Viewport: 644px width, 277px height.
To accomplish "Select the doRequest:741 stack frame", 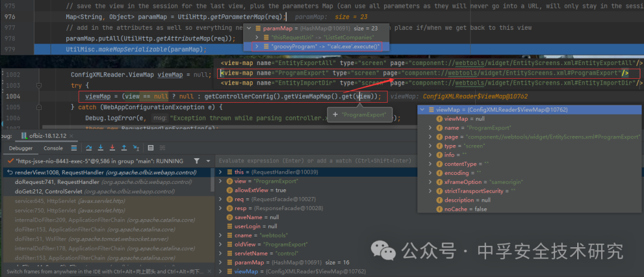I will click(x=107, y=182).
